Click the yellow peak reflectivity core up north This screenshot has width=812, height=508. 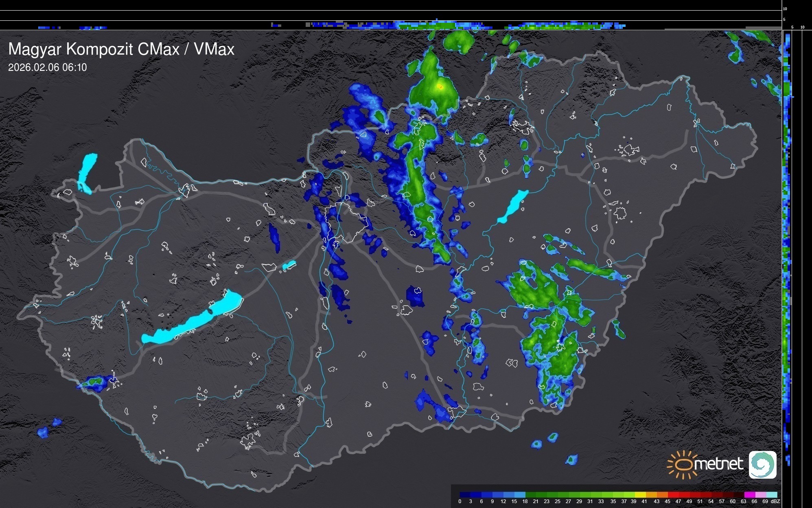pos(440,86)
